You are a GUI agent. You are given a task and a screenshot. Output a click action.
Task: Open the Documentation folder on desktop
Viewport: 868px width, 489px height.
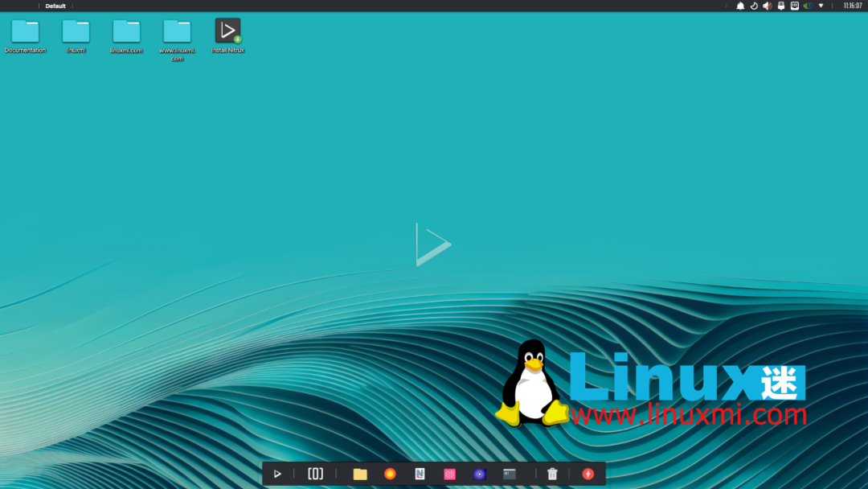pos(25,36)
